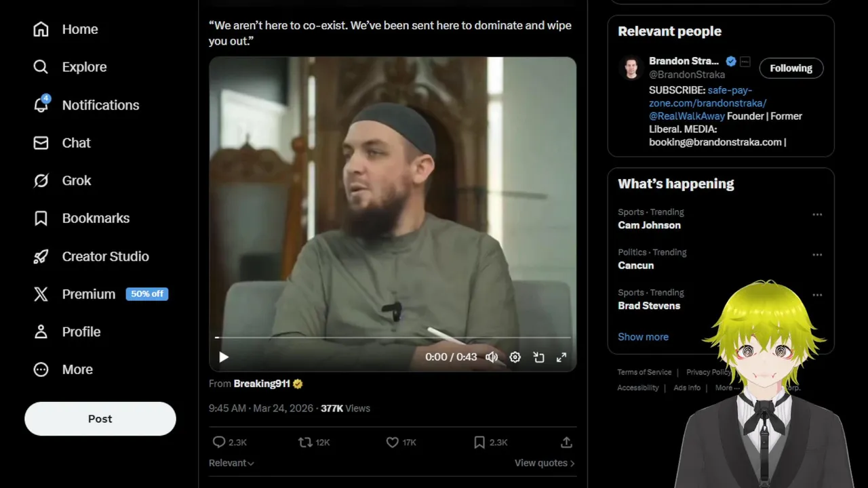The width and height of the screenshot is (868, 488).
Task: Repost this tweet
Action: point(306,443)
